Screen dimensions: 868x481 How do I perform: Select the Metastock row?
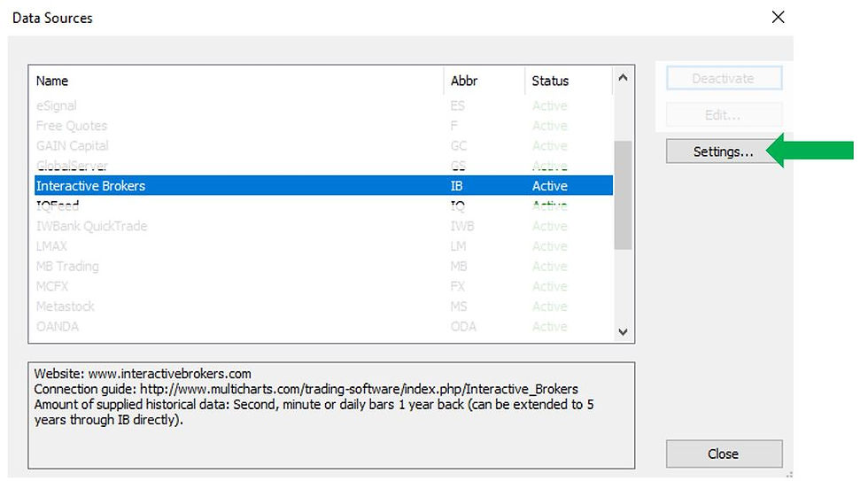323,306
